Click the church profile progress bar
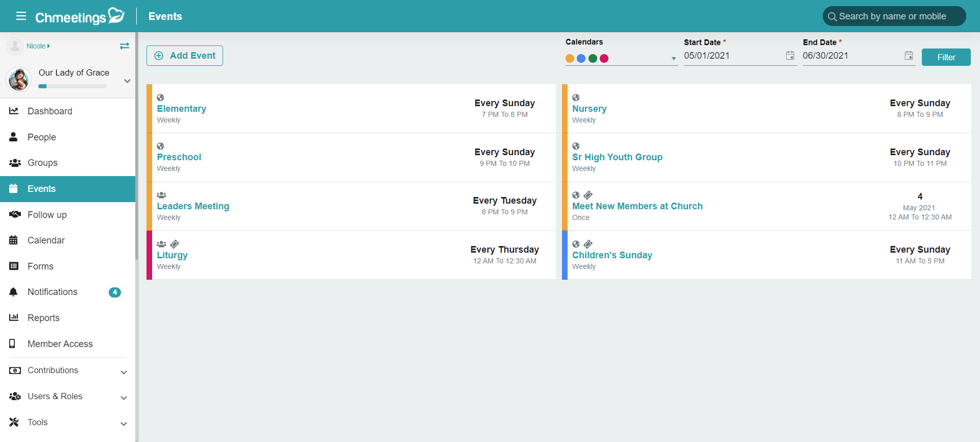The width and height of the screenshot is (980, 442). (72, 86)
